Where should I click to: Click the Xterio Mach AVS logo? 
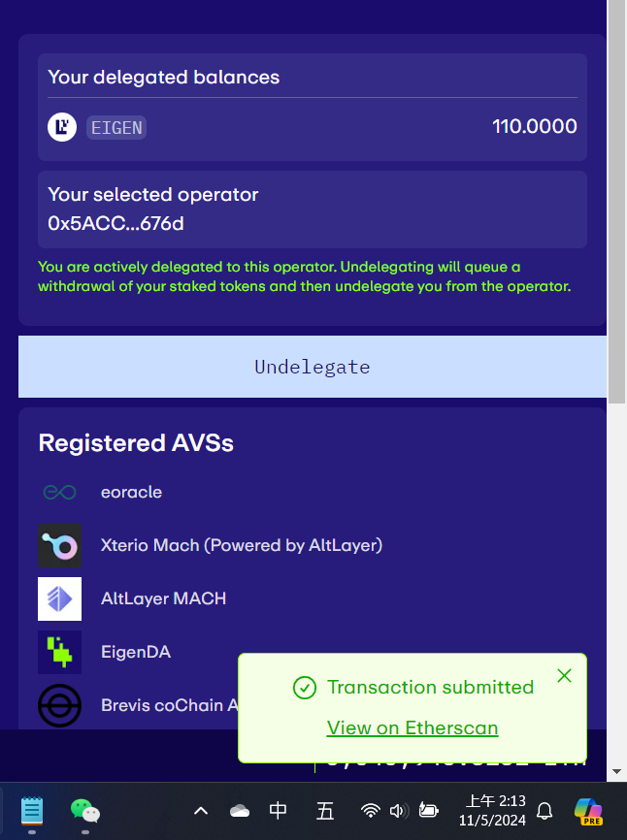pyautogui.click(x=59, y=545)
